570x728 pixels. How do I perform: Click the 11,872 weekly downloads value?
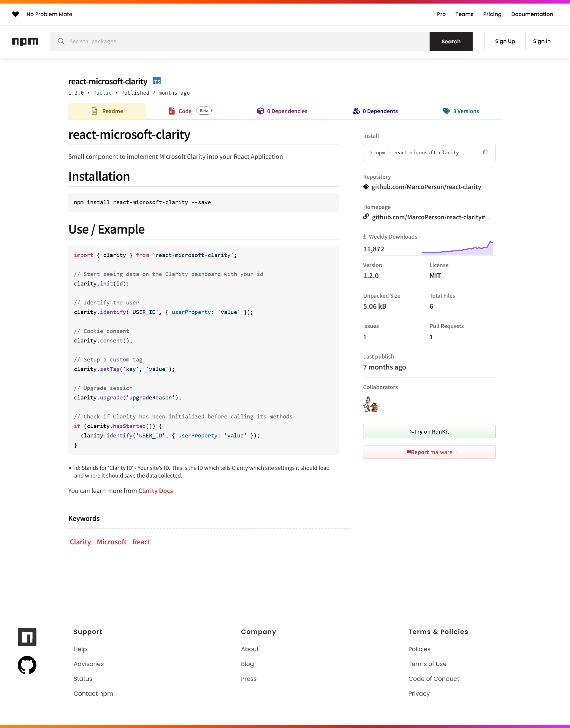coord(373,249)
